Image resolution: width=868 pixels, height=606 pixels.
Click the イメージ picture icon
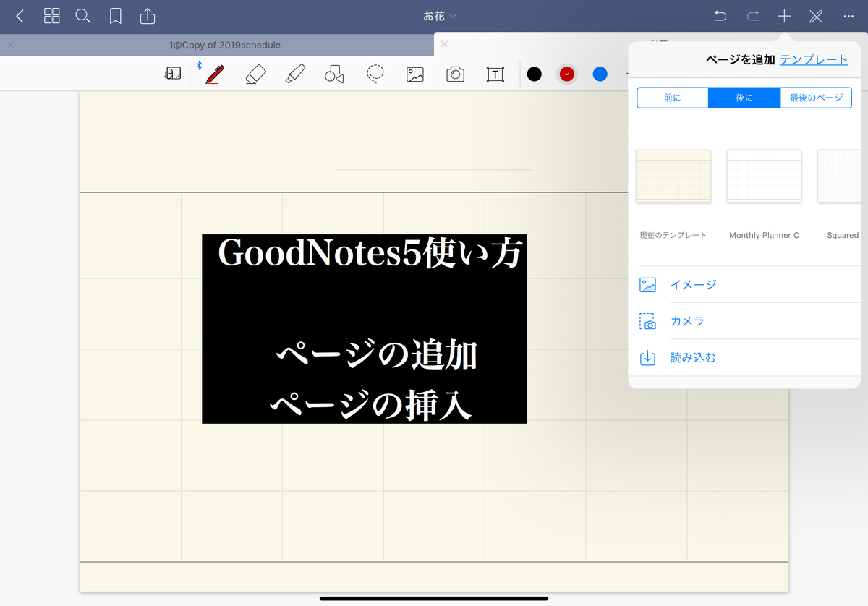tap(647, 285)
